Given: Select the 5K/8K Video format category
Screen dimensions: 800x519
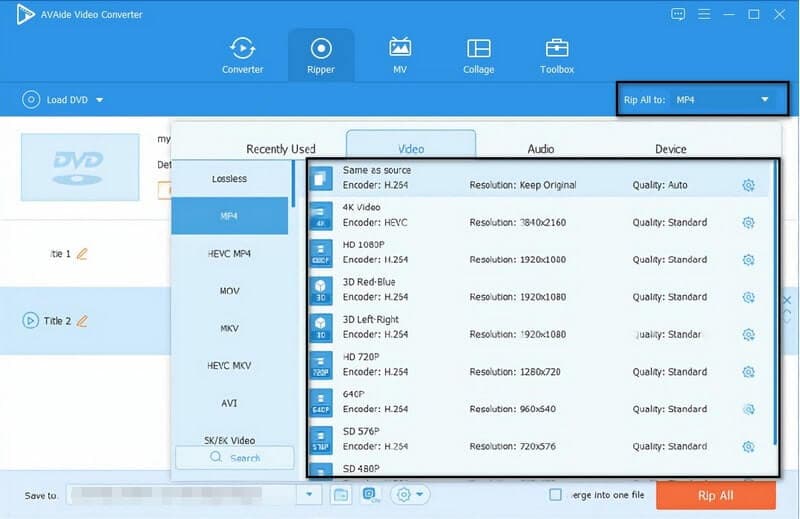Looking at the screenshot, I should (x=230, y=438).
